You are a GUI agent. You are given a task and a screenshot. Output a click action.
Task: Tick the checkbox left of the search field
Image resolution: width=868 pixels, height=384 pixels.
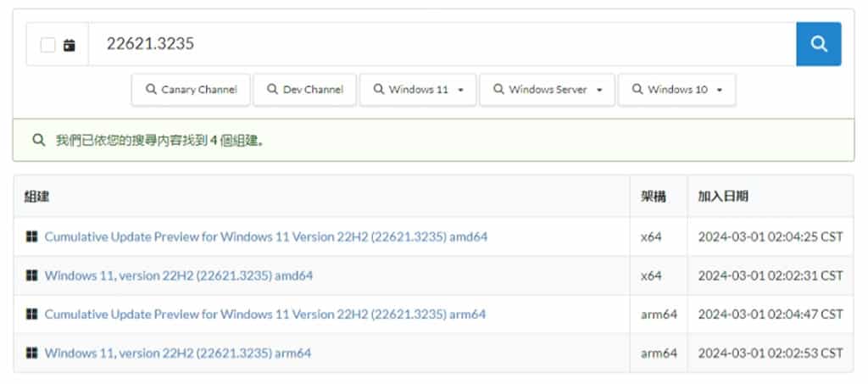(x=48, y=45)
